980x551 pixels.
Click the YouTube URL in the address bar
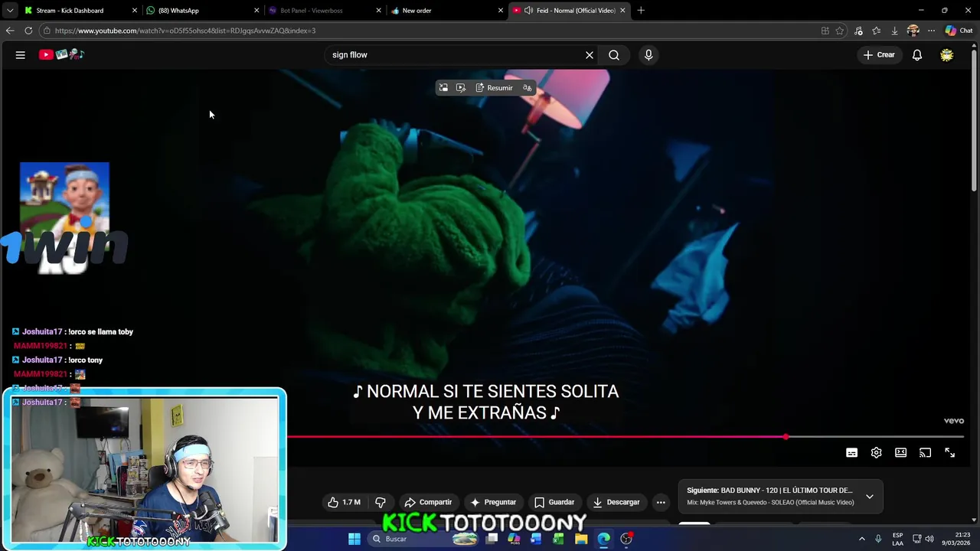point(185,31)
